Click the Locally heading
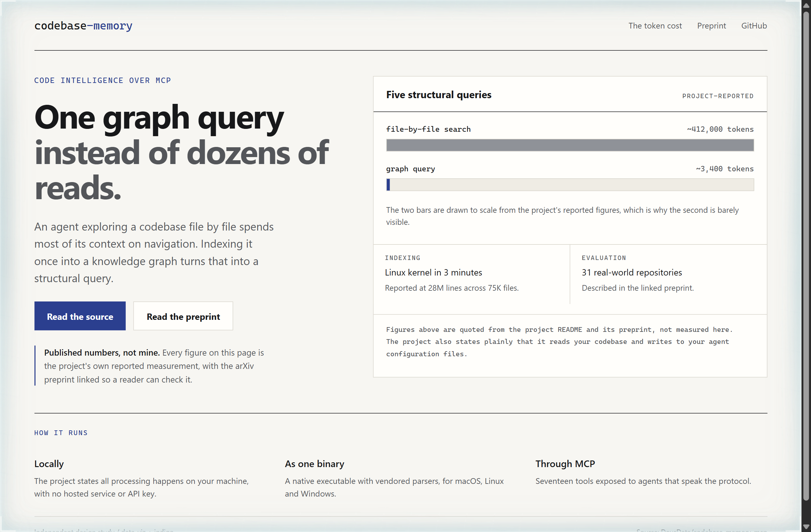The width and height of the screenshot is (811, 532). (49, 464)
